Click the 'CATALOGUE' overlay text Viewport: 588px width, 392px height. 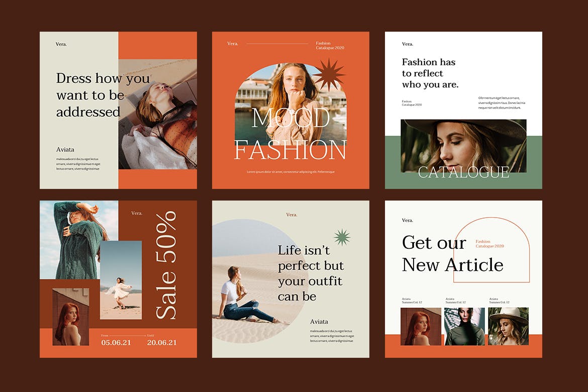pos(463,172)
